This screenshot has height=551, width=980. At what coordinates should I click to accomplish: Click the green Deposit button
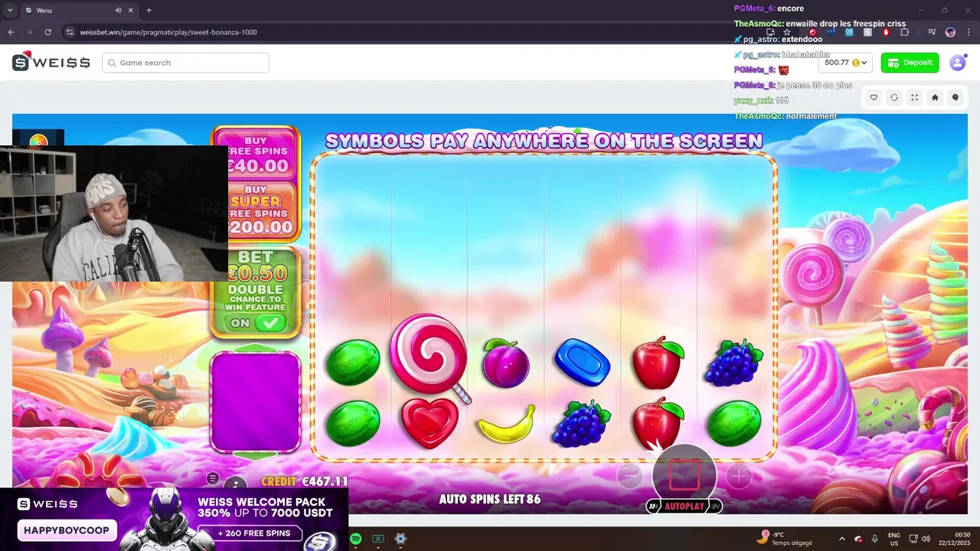click(910, 63)
